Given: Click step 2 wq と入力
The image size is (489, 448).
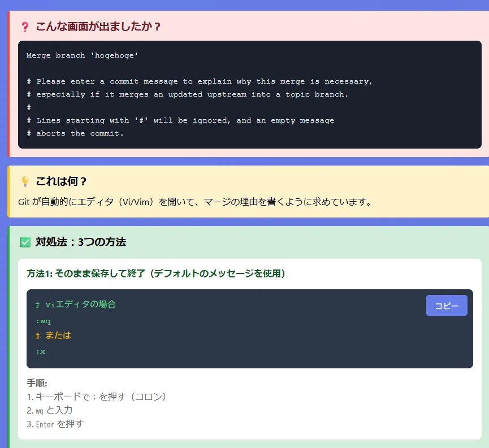Looking at the screenshot, I should pyautogui.click(x=50, y=411).
